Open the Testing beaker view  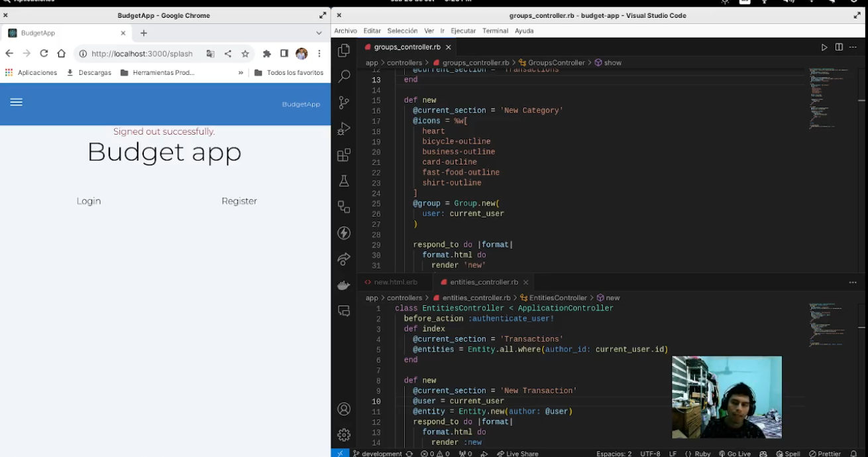[344, 180]
